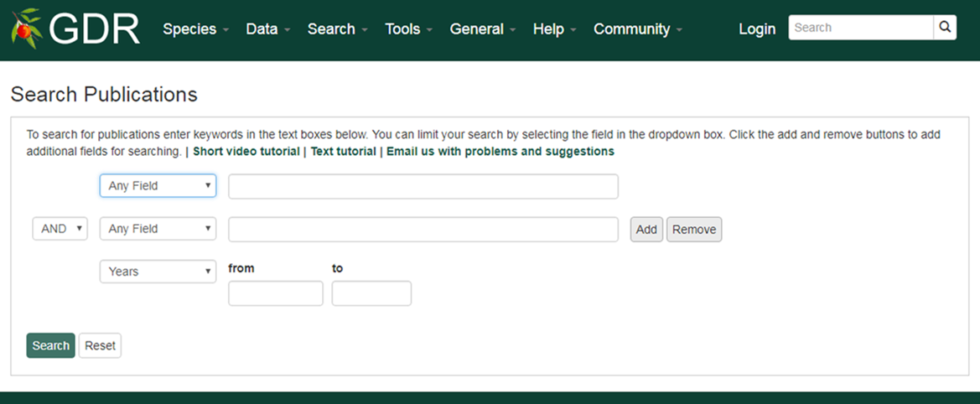Expand the Any Field dropdown beside AND

pyautogui.click(x=158, y=229)
